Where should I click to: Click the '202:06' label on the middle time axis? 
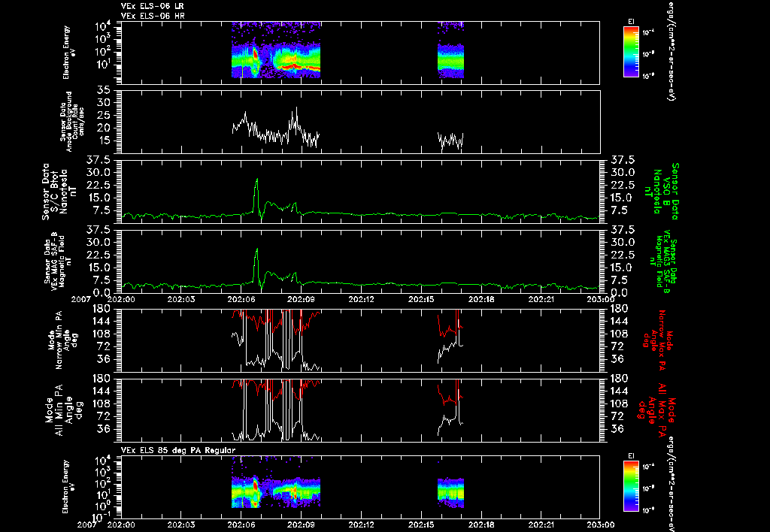tap(241, 299)
